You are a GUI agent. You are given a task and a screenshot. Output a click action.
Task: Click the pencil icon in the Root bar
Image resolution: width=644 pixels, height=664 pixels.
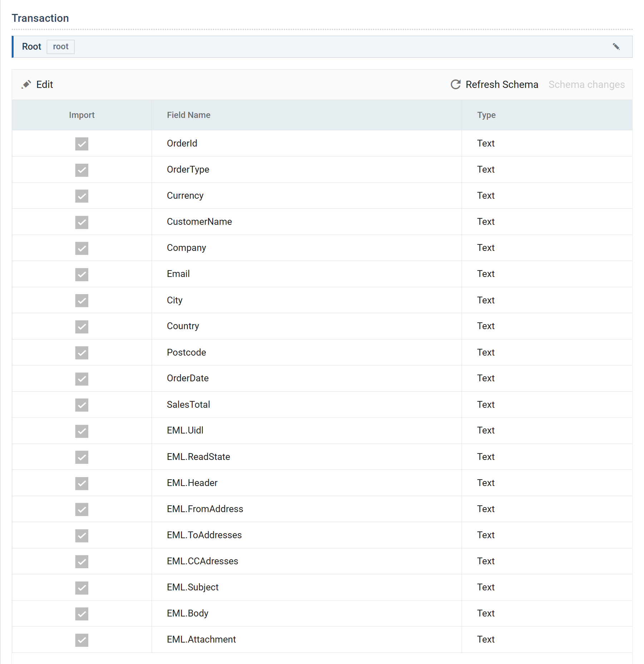[616, 47]
